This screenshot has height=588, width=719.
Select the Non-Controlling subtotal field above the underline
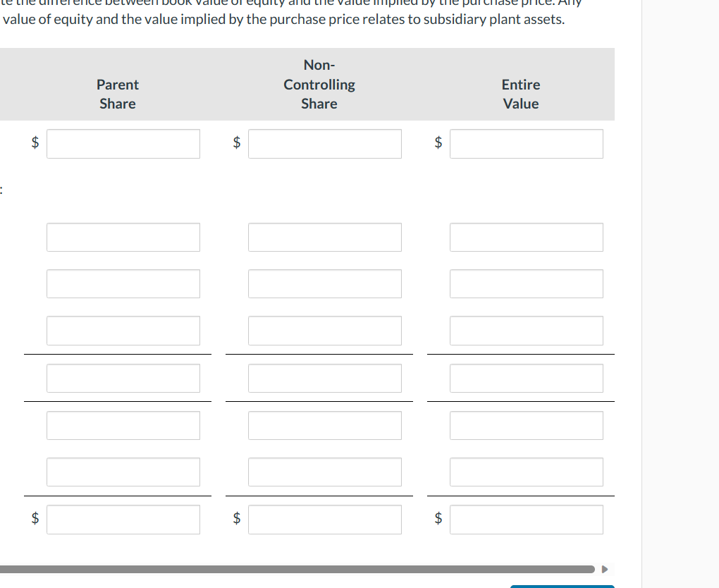click(324, 378)
